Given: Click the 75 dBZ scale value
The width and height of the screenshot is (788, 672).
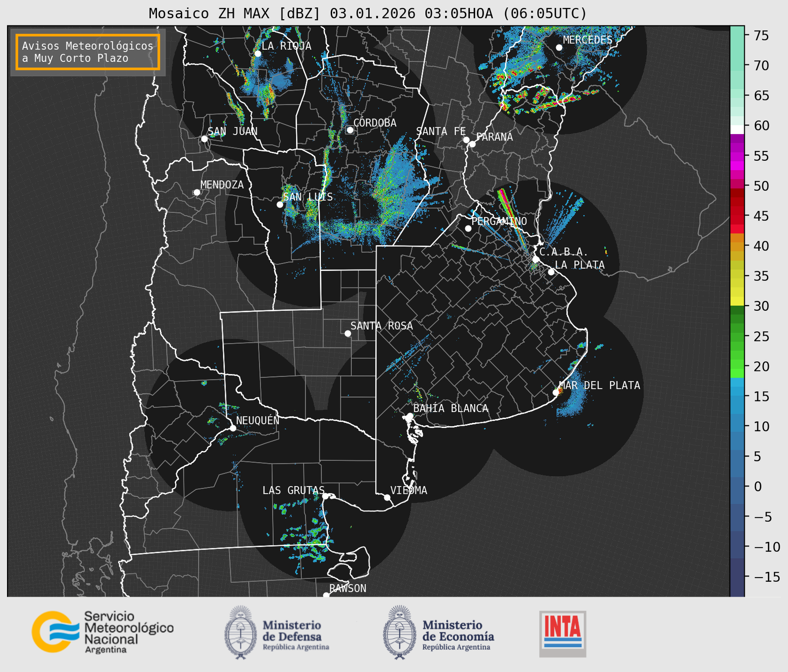Looking at the screenshot, I should [761, 36].
